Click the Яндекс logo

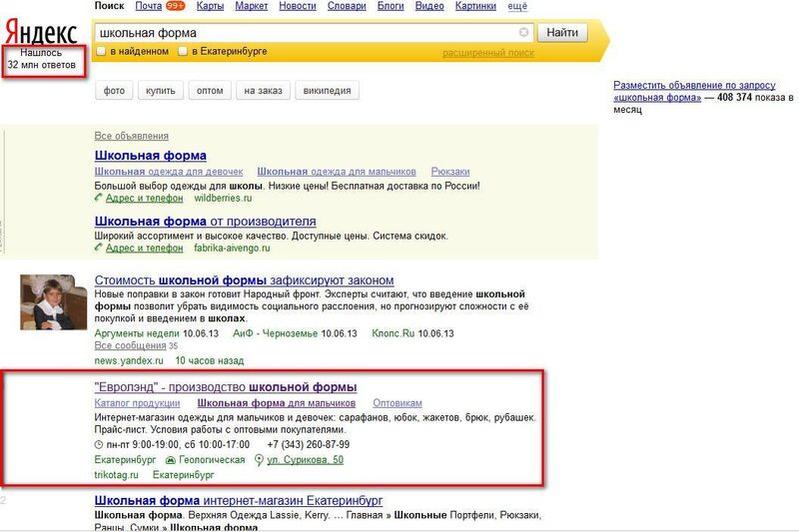click(x=41, y=33)
